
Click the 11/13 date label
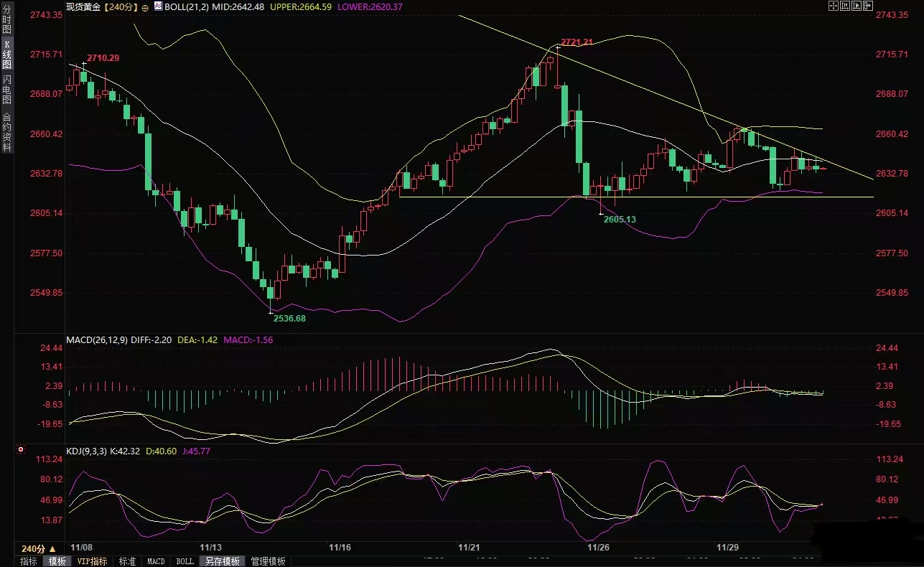211,547
